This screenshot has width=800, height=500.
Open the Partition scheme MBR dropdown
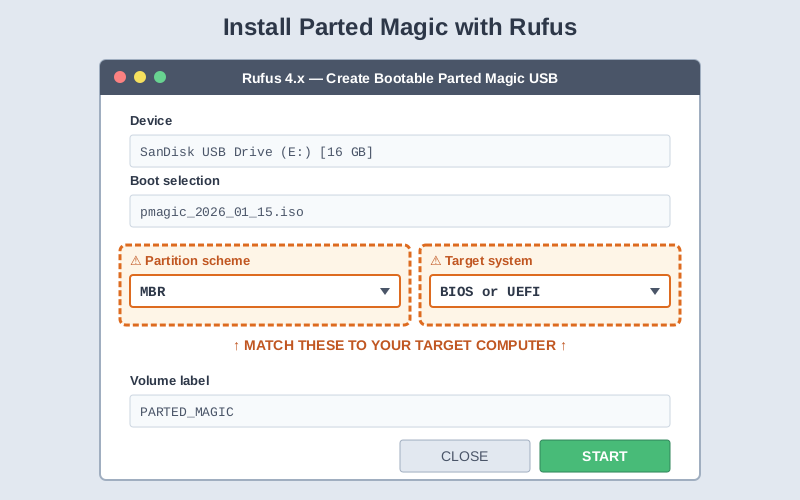click(x=265, y=291)
